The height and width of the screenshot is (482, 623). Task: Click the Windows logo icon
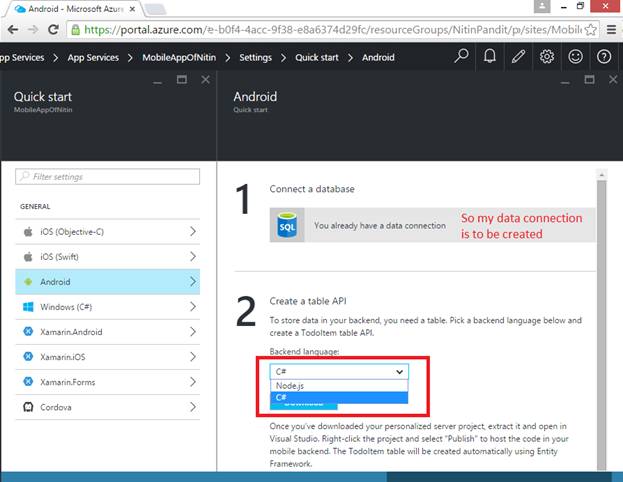[x=28, y=307]
